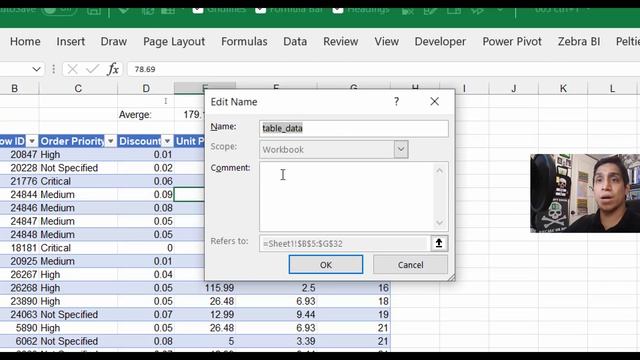The height and width of the screenshot is (360, 640).
Task: Open the Zebra BI tab
Action: pyautogui.click(x=579, y=41)
